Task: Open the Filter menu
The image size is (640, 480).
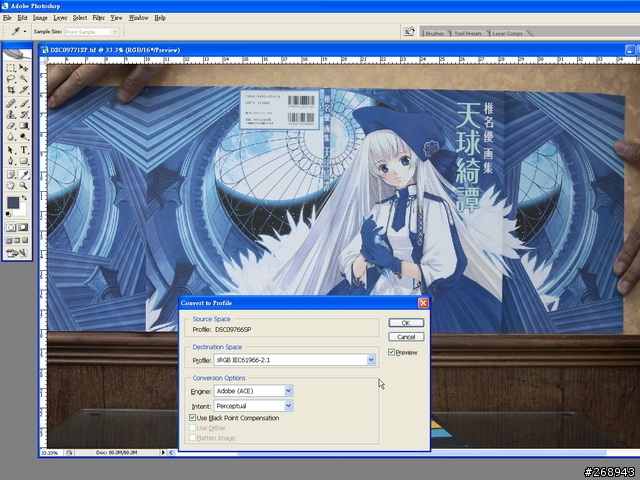Action: 98,18
